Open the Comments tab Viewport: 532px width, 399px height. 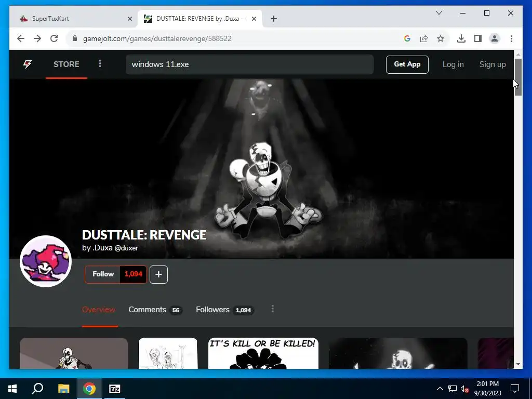tap(155, 310)
